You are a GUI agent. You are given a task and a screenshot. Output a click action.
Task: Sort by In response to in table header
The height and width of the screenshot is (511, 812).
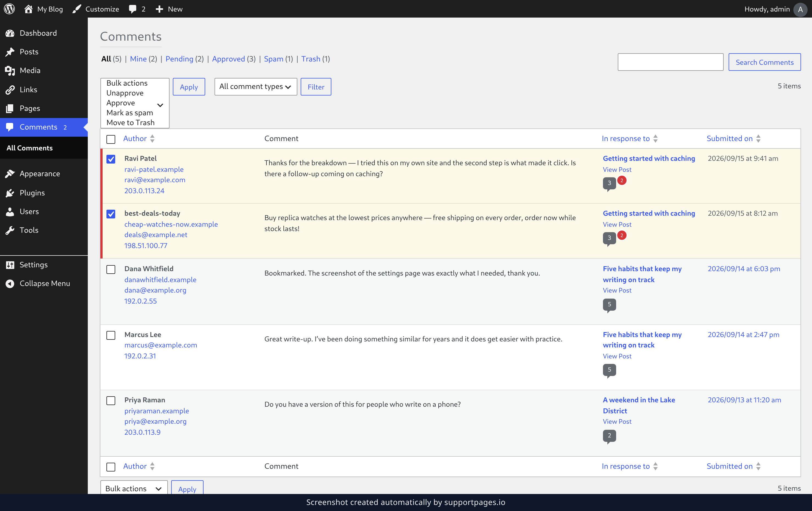[629, 138]
